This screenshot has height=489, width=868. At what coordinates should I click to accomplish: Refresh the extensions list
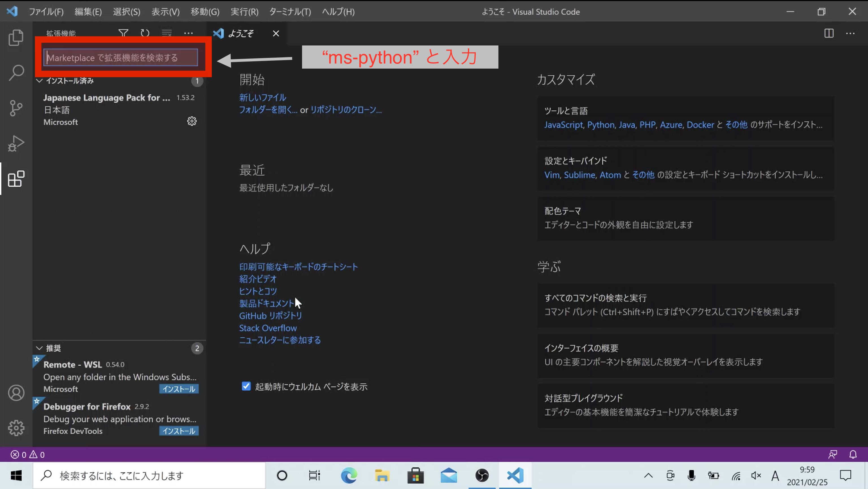[145, 33]
